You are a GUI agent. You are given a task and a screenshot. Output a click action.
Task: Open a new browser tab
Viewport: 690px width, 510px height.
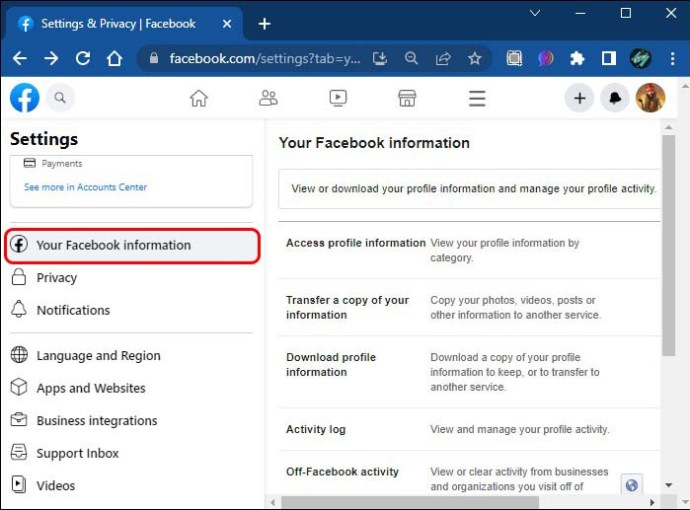[264, 23]
